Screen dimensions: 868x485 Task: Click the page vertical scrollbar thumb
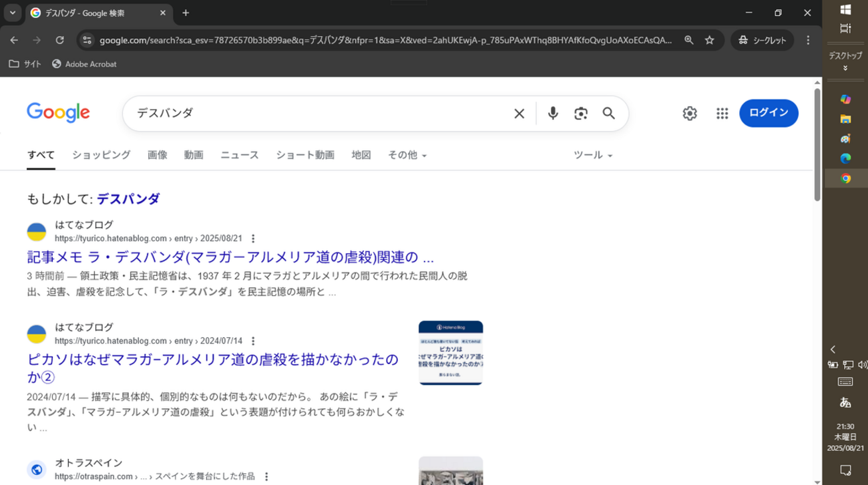pyautogui.click(x=817, y=144)
